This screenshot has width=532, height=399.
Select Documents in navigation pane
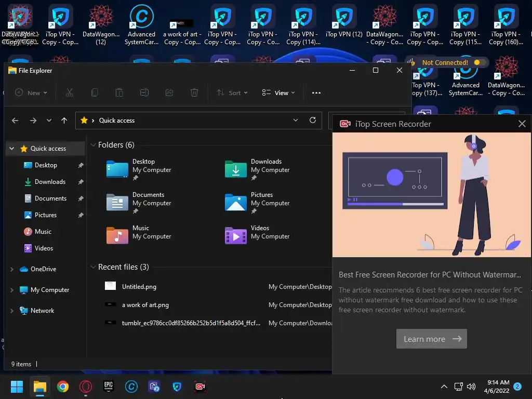pos(50,198)
